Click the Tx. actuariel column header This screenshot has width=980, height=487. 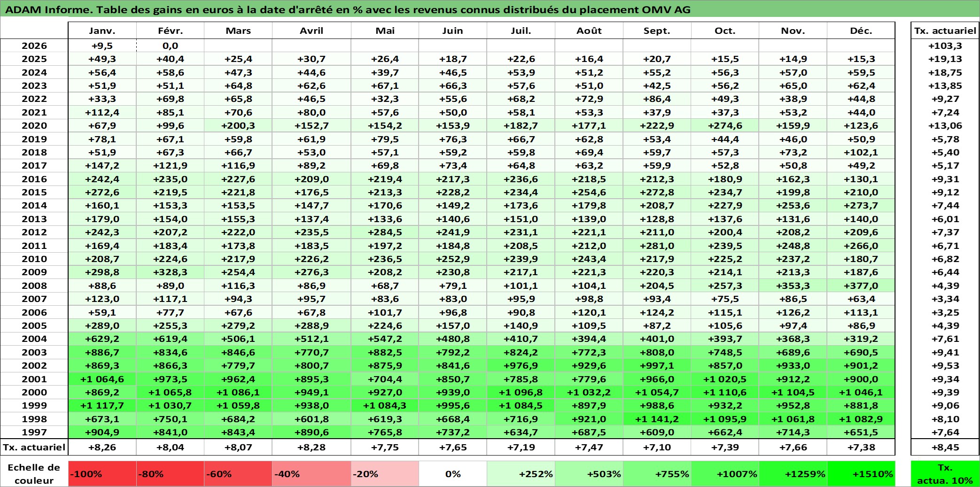945,31
